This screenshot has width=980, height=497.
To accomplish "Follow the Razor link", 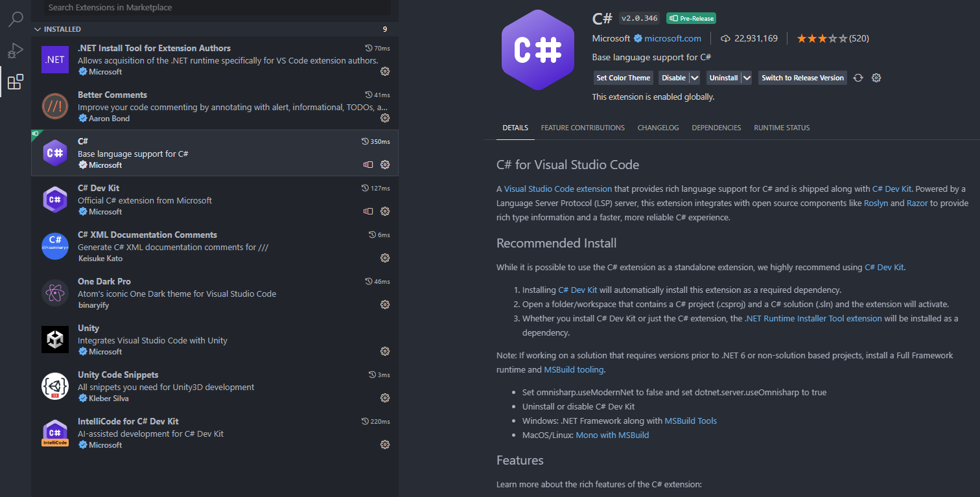I will point(917,203).
